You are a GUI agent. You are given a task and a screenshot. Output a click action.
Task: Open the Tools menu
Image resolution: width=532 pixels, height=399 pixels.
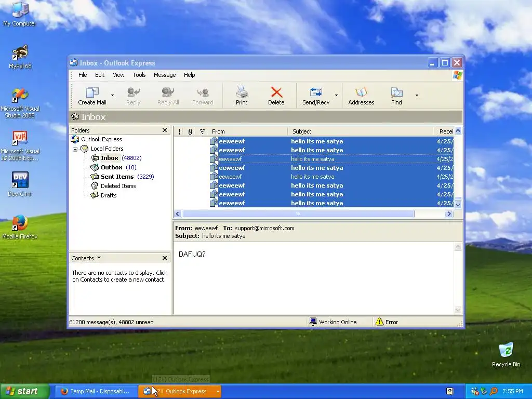139,75
